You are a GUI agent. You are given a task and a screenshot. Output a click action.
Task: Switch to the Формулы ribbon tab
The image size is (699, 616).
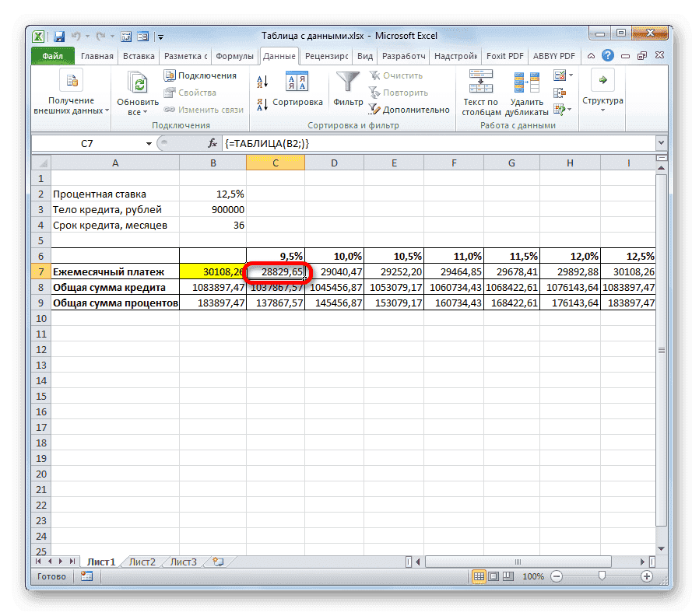click(235, 55)
